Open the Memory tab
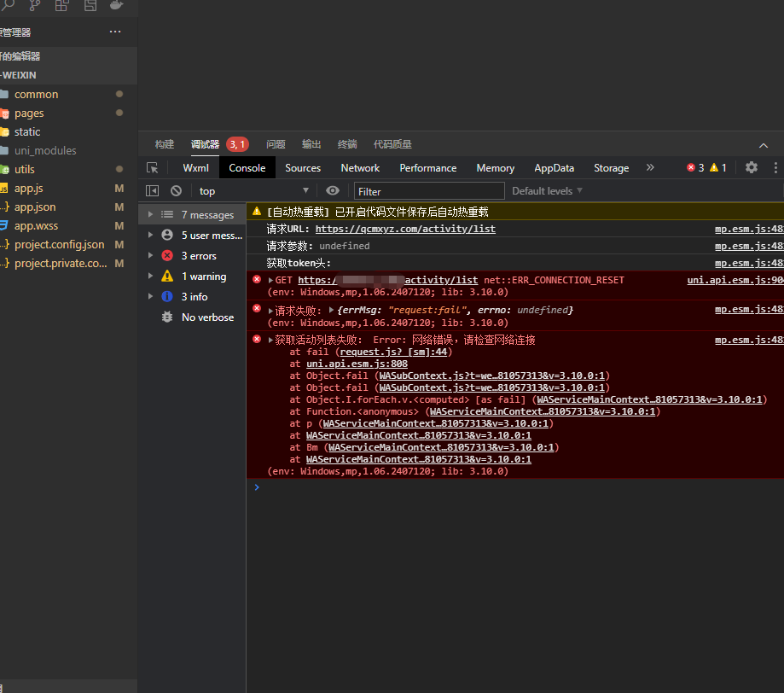The width and height of the screenshot is (784, 693). coord(495,168)
